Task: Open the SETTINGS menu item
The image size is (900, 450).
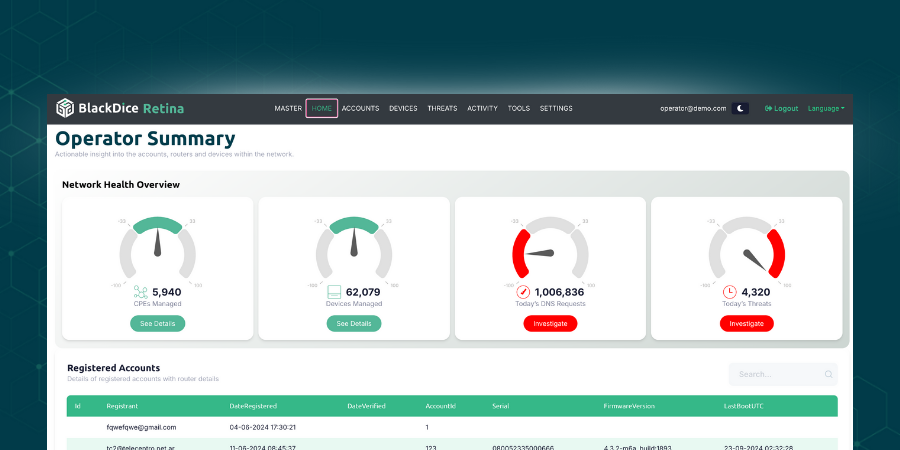Action: pos(556,108)
